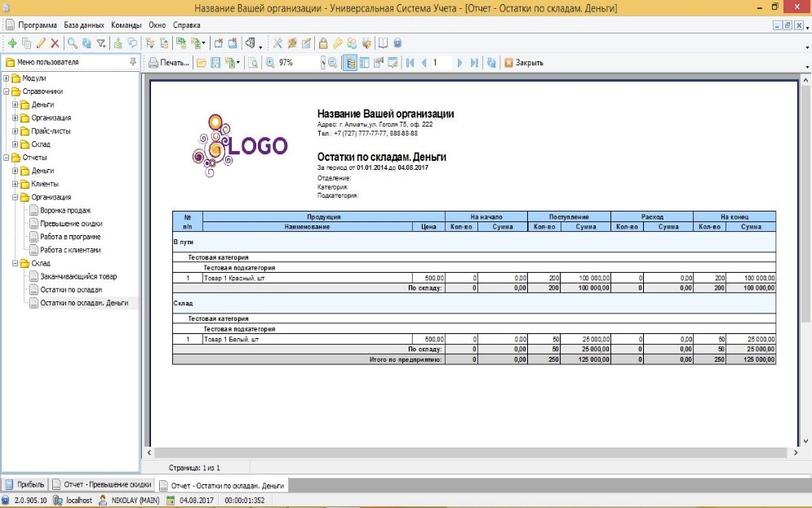Copy the record with the duplicate icon

26,43
